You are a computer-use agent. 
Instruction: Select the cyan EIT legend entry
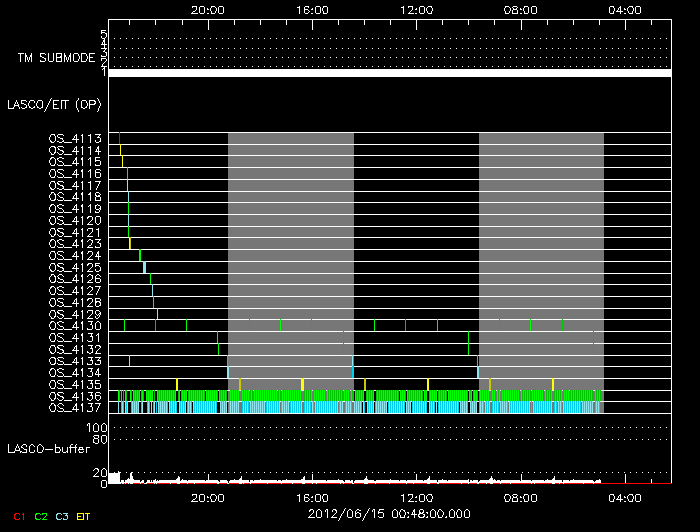84,515
